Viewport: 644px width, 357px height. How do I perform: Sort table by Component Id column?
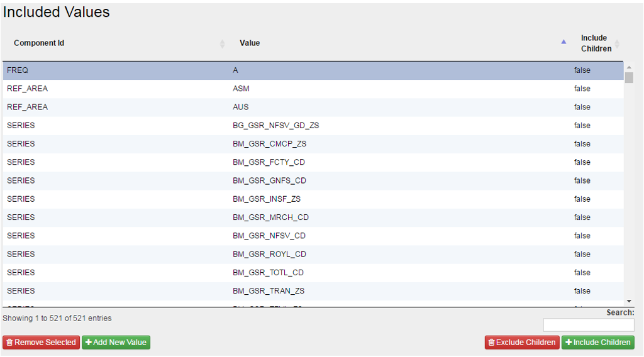point(39,43)
